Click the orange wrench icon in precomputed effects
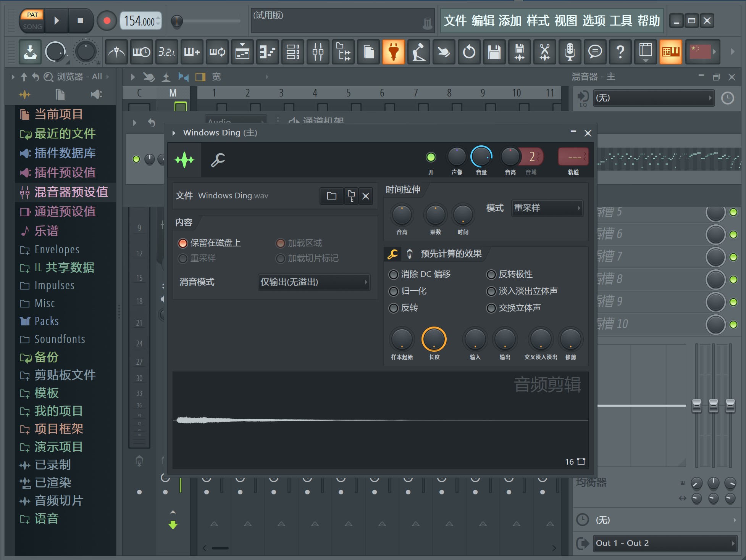Viewport: 746px width, 560px height. click(x=392, y=254)
